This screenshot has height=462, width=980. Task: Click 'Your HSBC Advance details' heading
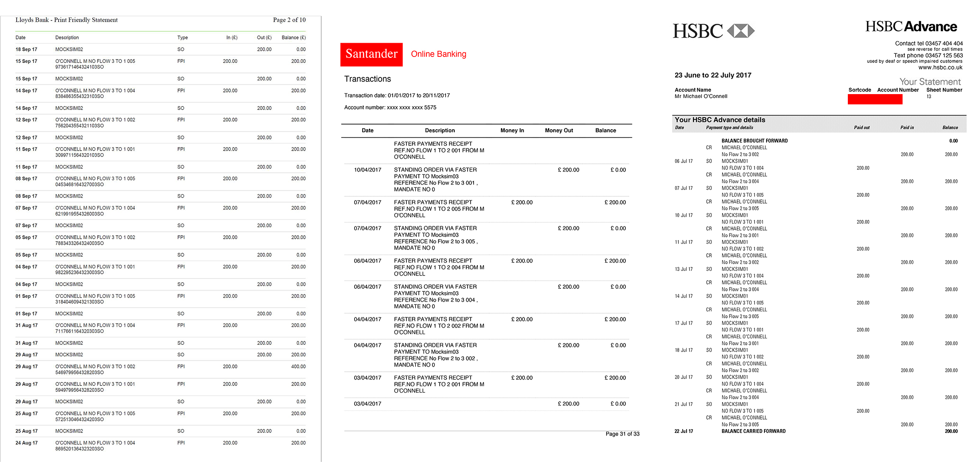click(720, 120)
